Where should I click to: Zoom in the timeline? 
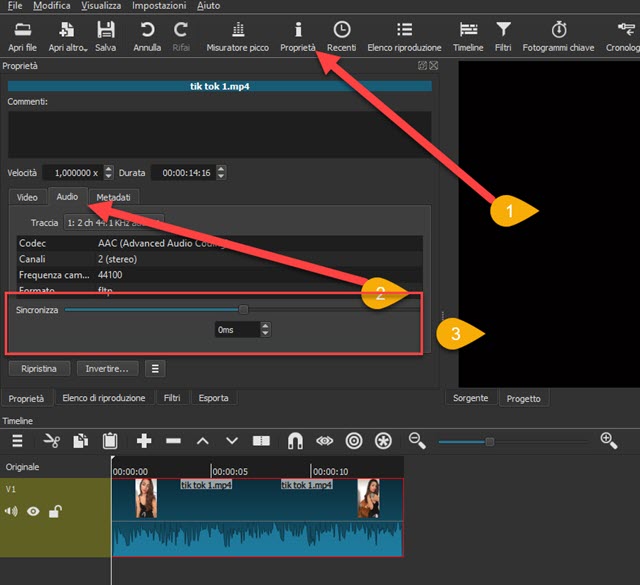(x=609, y=441)
